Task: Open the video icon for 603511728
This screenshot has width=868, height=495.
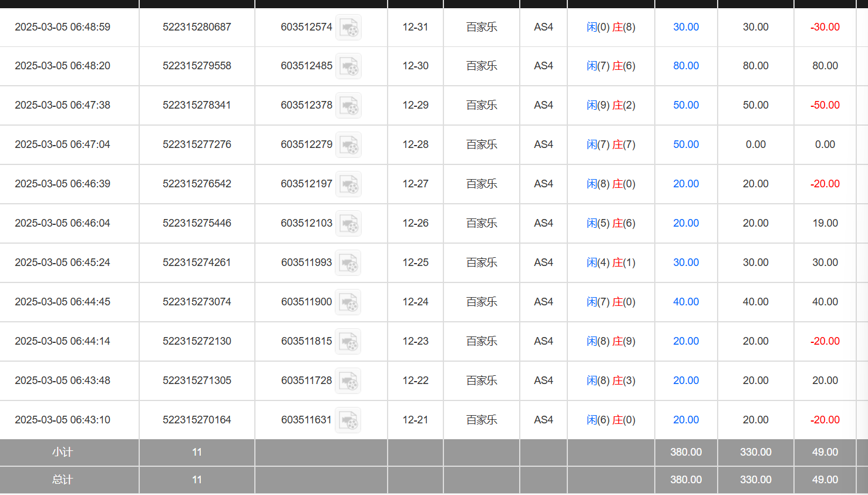Action: (348, 381)
